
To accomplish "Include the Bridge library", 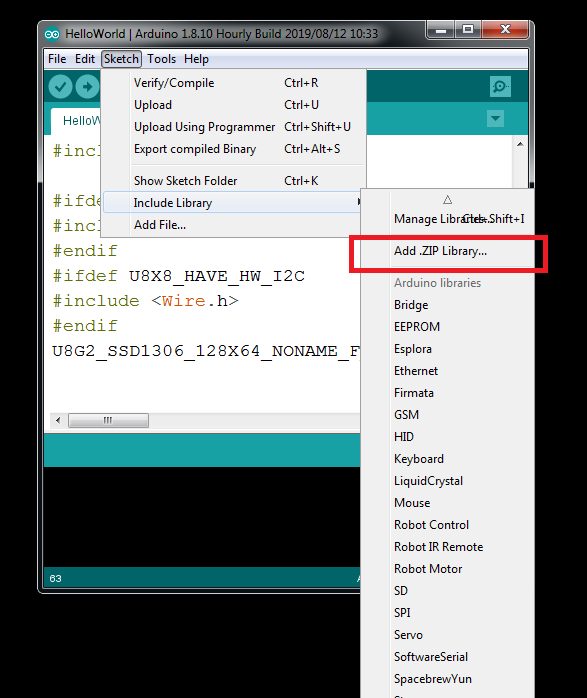I will click(x=448, y=305).
